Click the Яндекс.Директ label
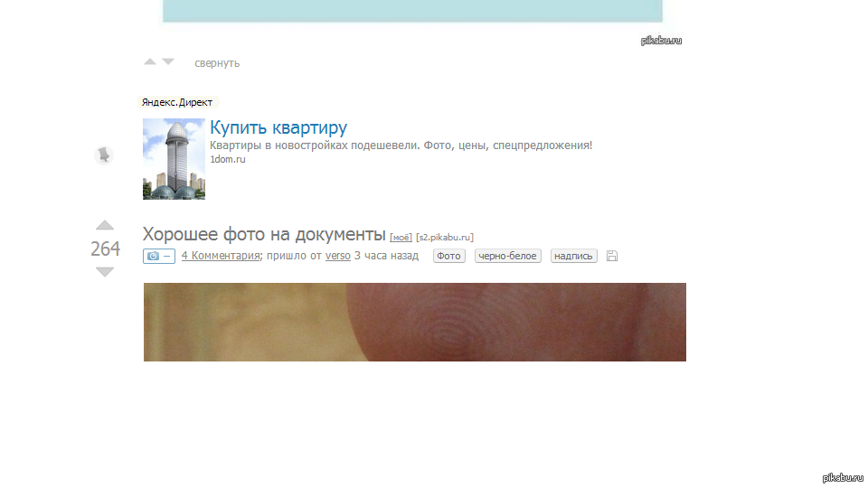The height and width of the screenshot is (488, 868). pos(177,102)
